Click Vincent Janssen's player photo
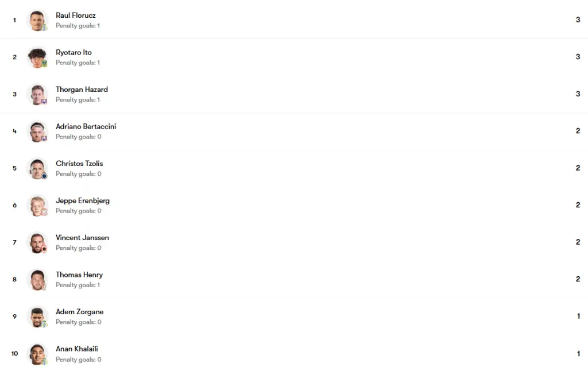Screen dimensions: 588x371 click(x=37, y=243)
